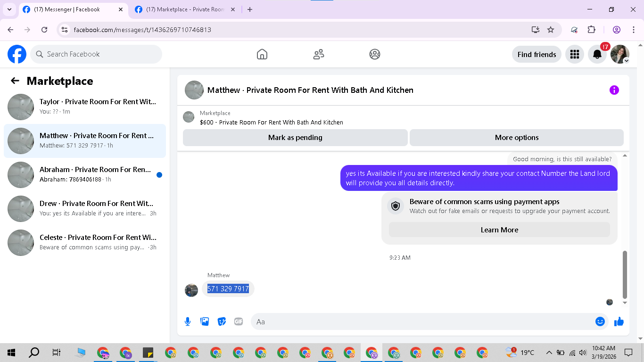Click Learn More on scam warning
This screenshot has width=644, height=362.
click(499, 230)
